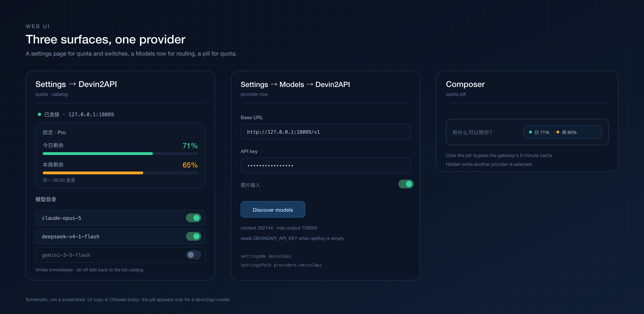
Task: Enable the gemini-3-5-flash model switch
Action: (x=194, y=255)
